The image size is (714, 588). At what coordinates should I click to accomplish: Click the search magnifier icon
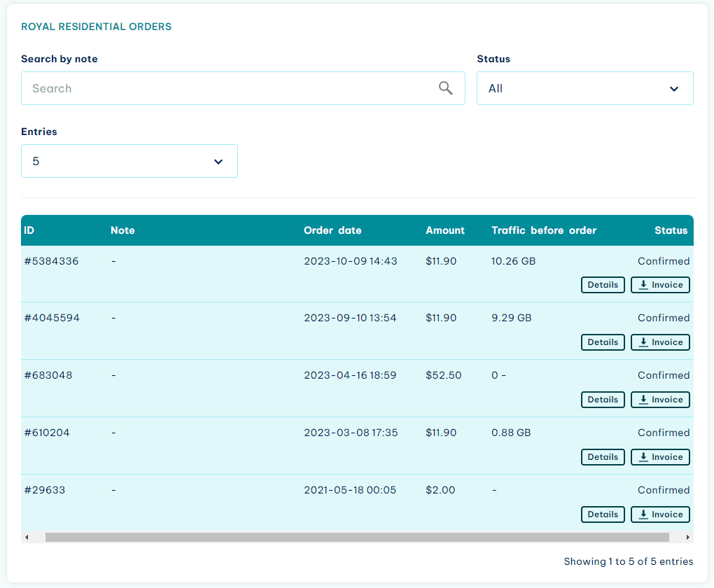pos(445,88)
